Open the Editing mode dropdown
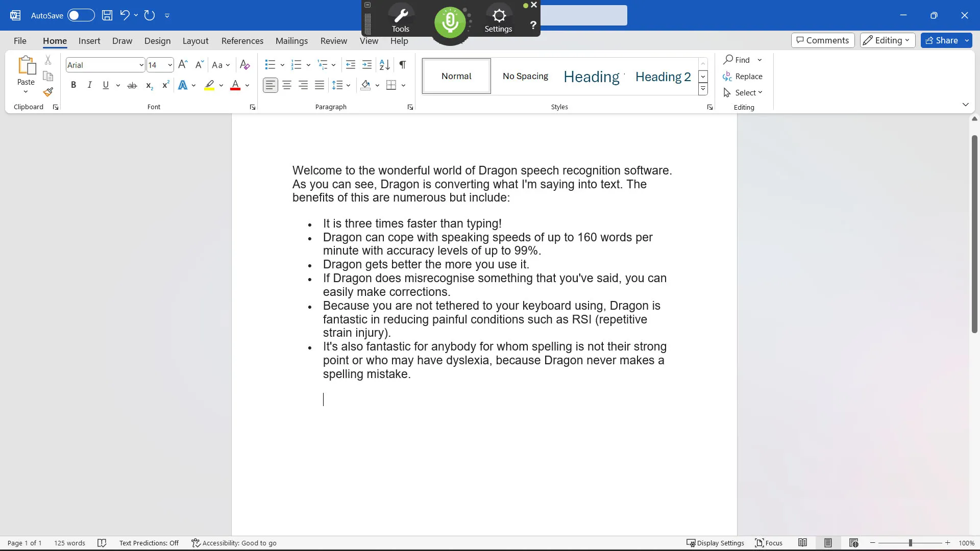The height and width of the screenshot is (551, 980). coord(887,40)
